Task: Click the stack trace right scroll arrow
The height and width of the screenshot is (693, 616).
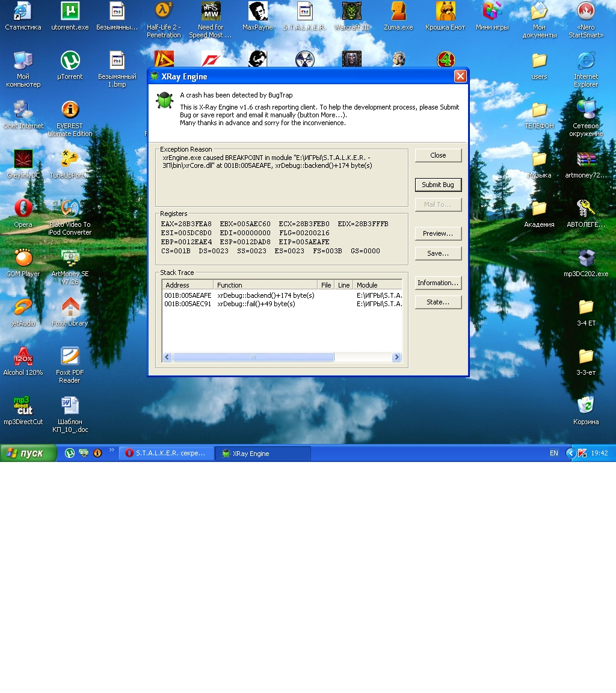Action: pos(397,357)
